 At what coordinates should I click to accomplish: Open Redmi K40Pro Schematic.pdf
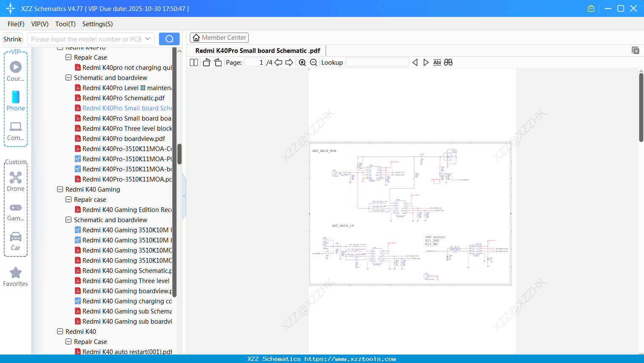[120, 98]
